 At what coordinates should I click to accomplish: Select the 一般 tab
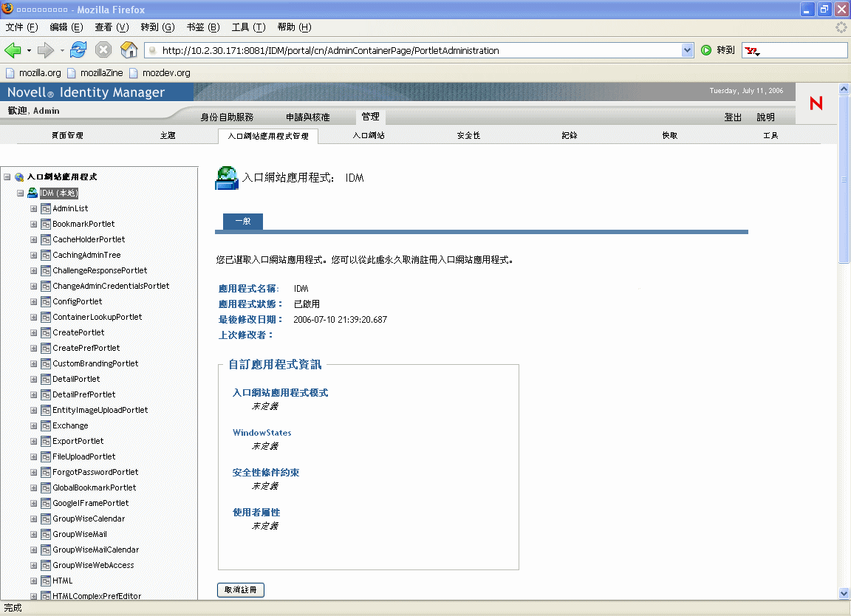coord(242,222)
